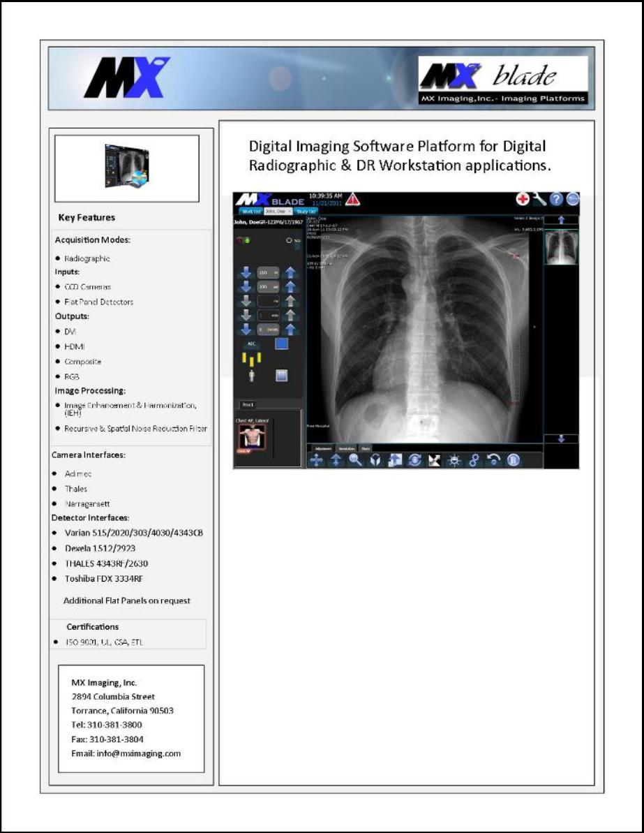Click the text "Toshiba FDX 3334RF"

(103, 579)
